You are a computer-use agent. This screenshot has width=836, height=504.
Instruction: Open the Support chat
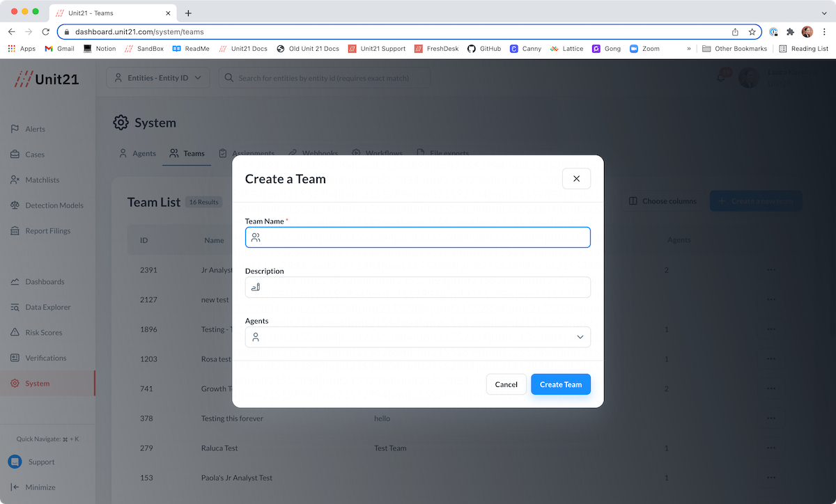(31, 462)
